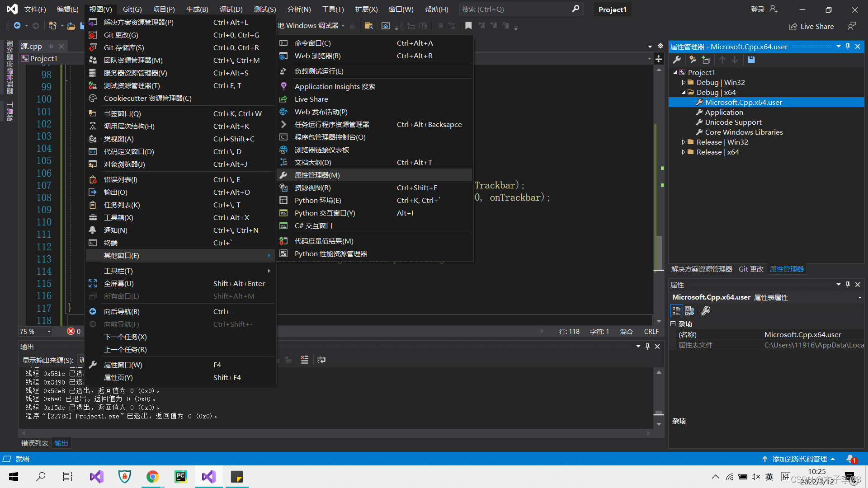Clear all output messages
This screenshot has width=868, height=488.
[304, 360]
